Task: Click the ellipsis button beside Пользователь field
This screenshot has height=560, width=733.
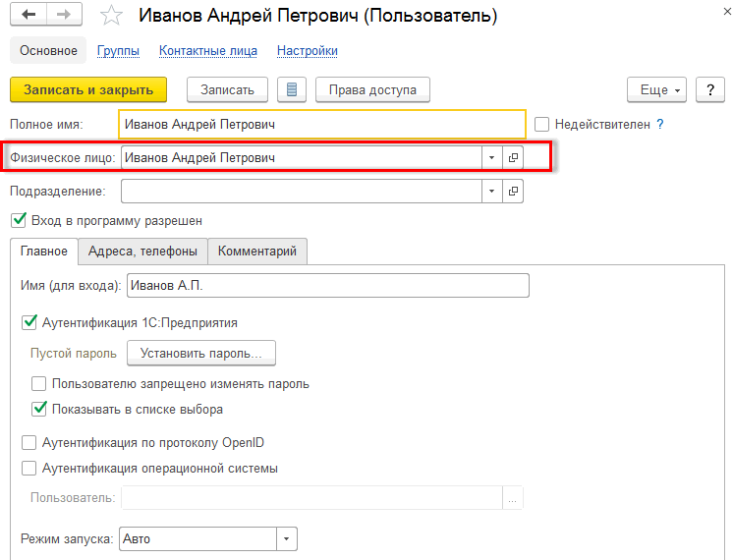Action: pyautogui.click(x=513, y=498)
